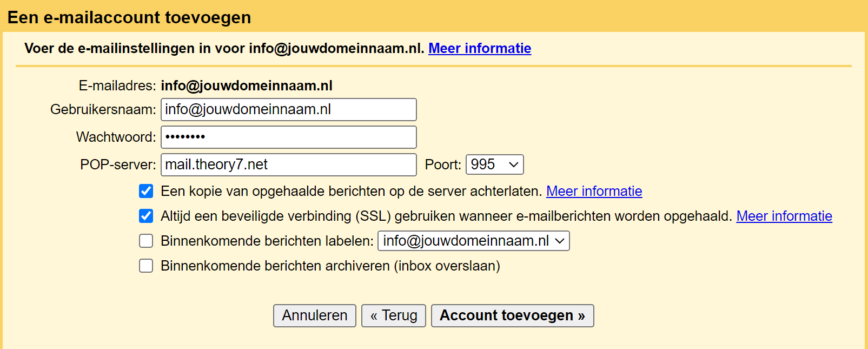The image size is (868, 349).
Task: Open 'Meer informatie' link about server copies
Action: tap(594, 191)
